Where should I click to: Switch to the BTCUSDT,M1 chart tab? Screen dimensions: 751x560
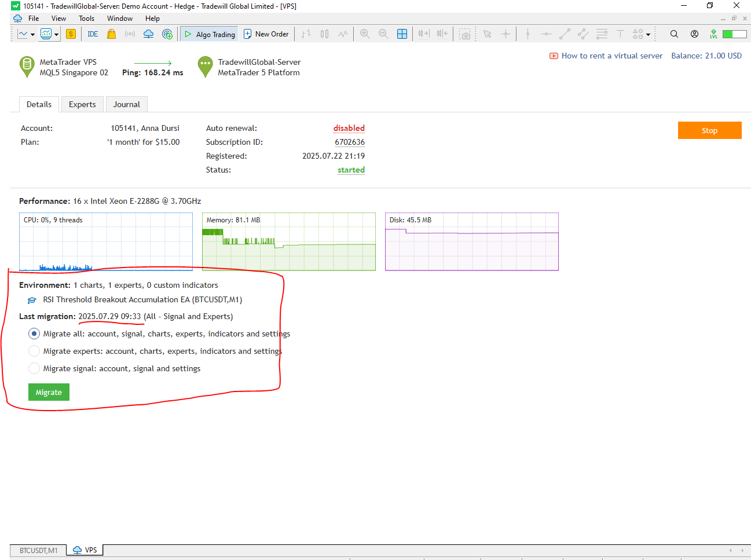tap(38, 550)
